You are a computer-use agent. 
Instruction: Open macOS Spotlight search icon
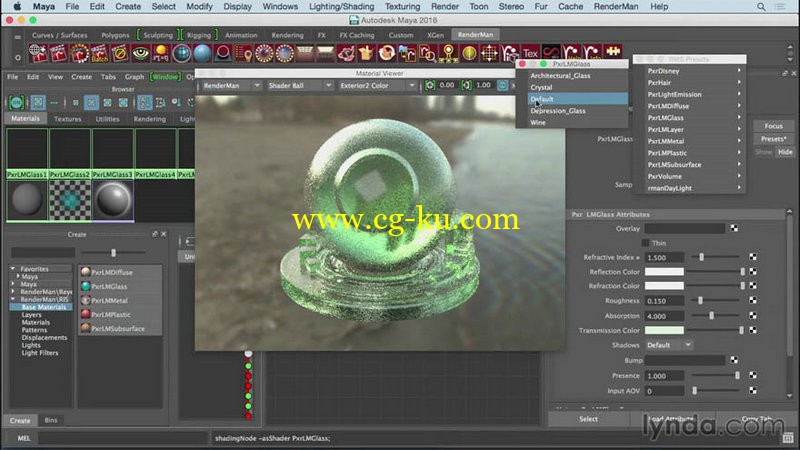pyautogui.click(x=761, y=7)
